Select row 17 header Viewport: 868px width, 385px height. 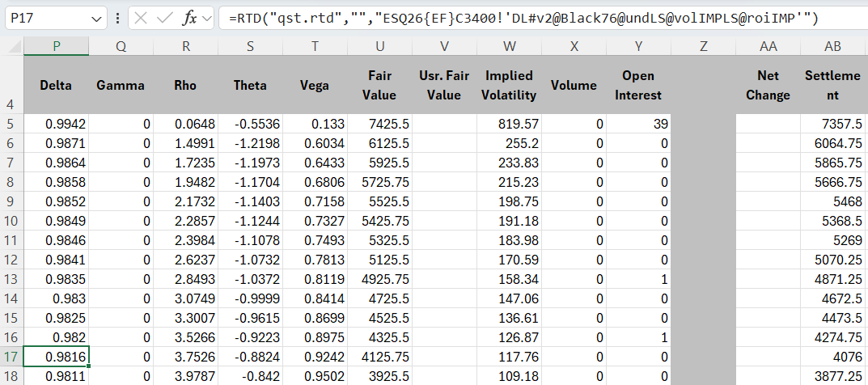[x=11, y=356]
